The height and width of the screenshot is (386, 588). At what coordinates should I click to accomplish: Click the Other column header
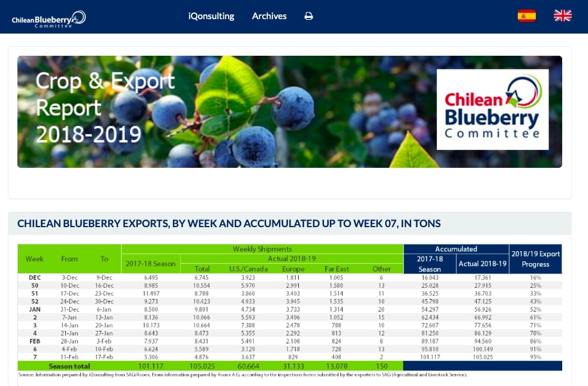click(382, 269)
